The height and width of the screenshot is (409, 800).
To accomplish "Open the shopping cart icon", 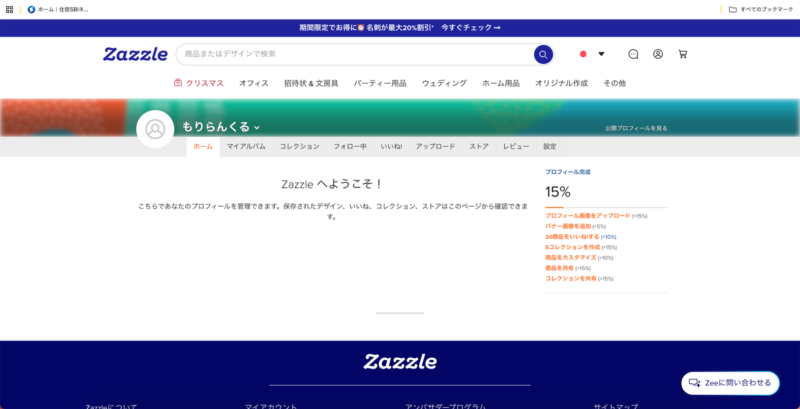I will pos(683,54).
